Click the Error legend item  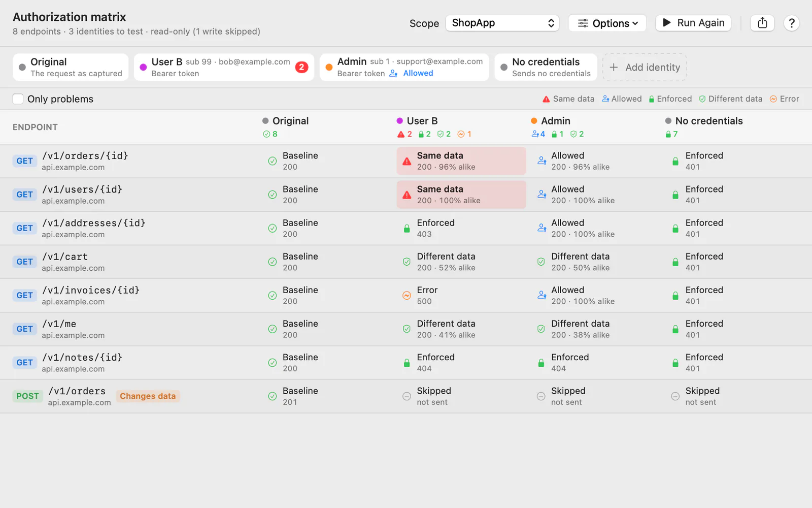[x=784, y=99]
